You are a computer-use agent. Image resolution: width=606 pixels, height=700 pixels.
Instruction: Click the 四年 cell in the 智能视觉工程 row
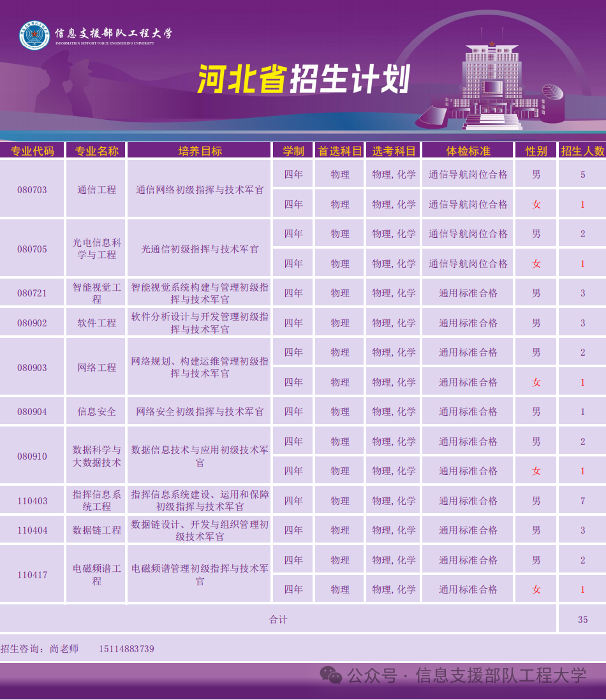pyautogui.click(x=293, y=293)
